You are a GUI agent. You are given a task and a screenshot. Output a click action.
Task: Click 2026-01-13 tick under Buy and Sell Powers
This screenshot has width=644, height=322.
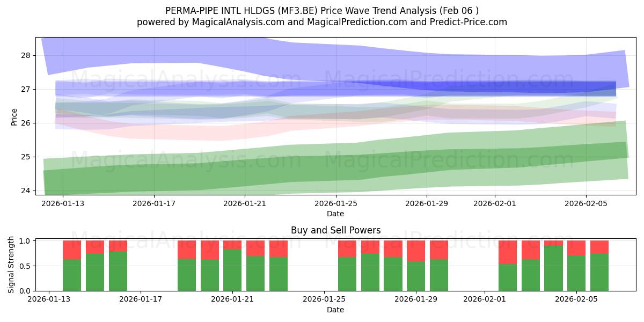pyautogui.click(x=49, y=299)
